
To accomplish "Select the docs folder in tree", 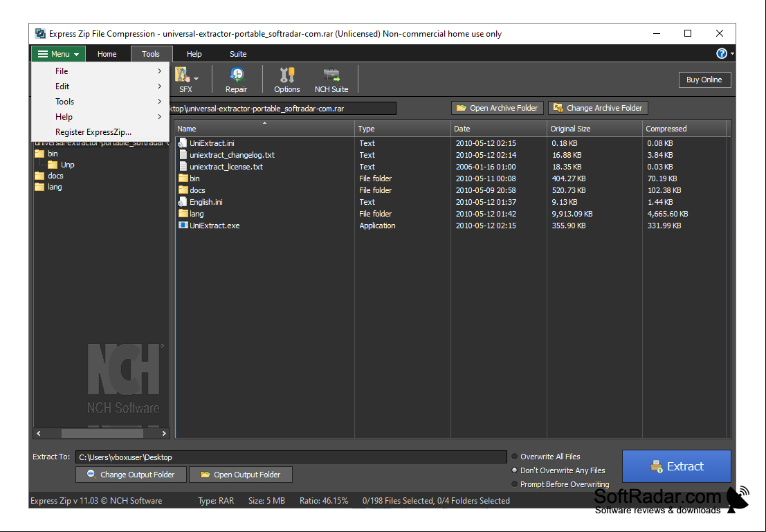I will click(x=55, y=176).
